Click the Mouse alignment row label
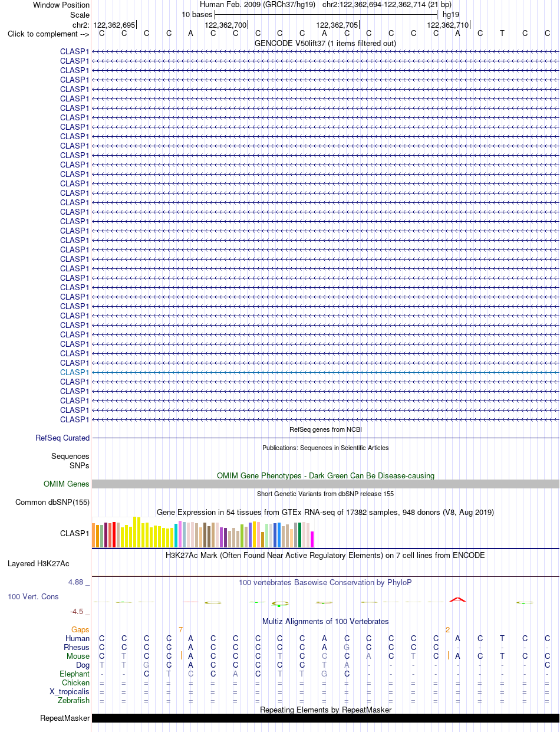 pyautogui.click(x=78, y=656)
